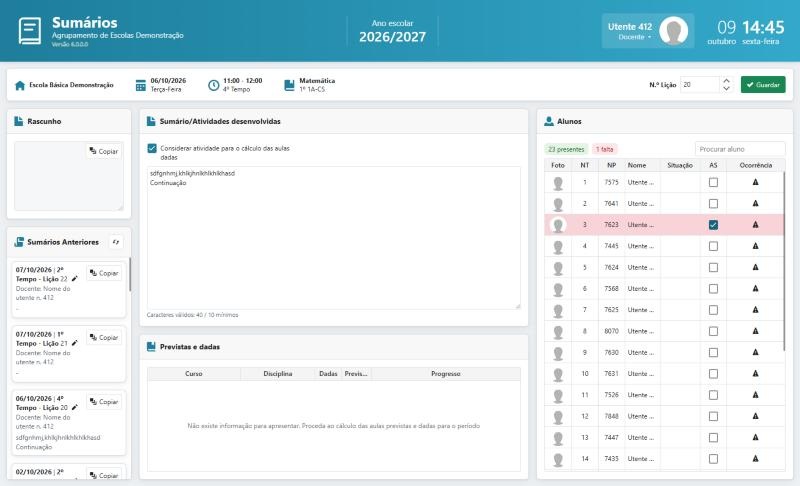Open the calendar icon next to 06/10/2026
The image size is (800, 486).
(x=141, y=85)
